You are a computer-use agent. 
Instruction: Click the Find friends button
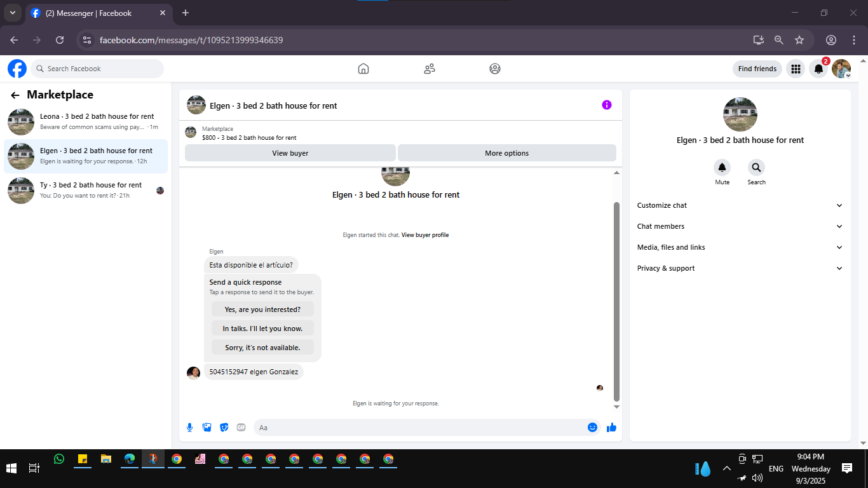(x=757, y=69)
